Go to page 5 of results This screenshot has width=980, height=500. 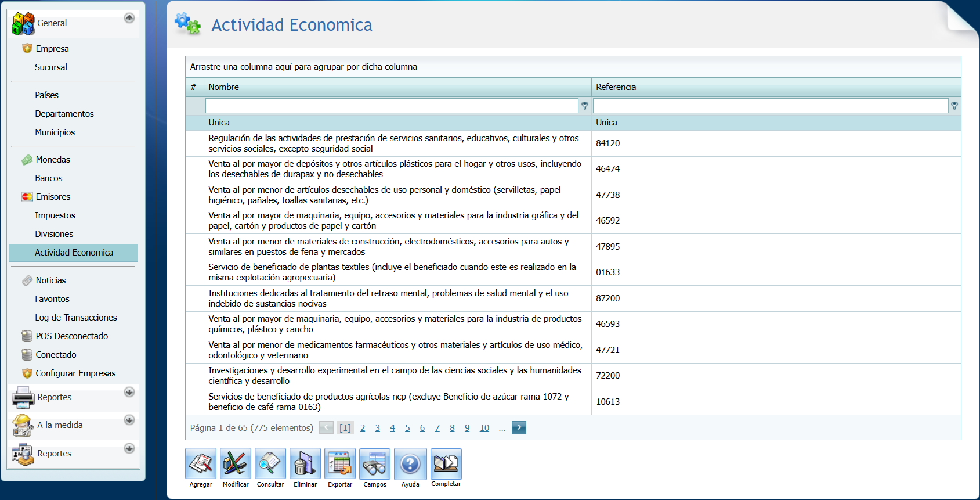[407, 428]
